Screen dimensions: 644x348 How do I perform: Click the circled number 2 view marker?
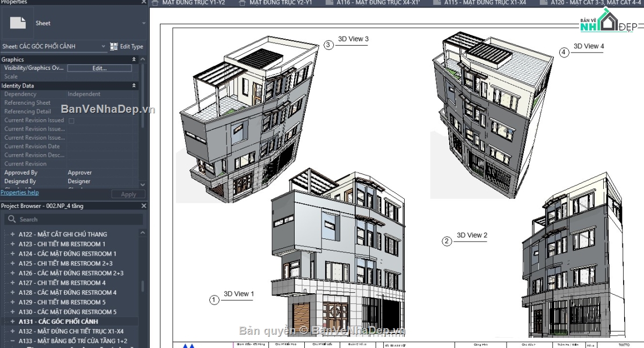[x=447, y=241]
